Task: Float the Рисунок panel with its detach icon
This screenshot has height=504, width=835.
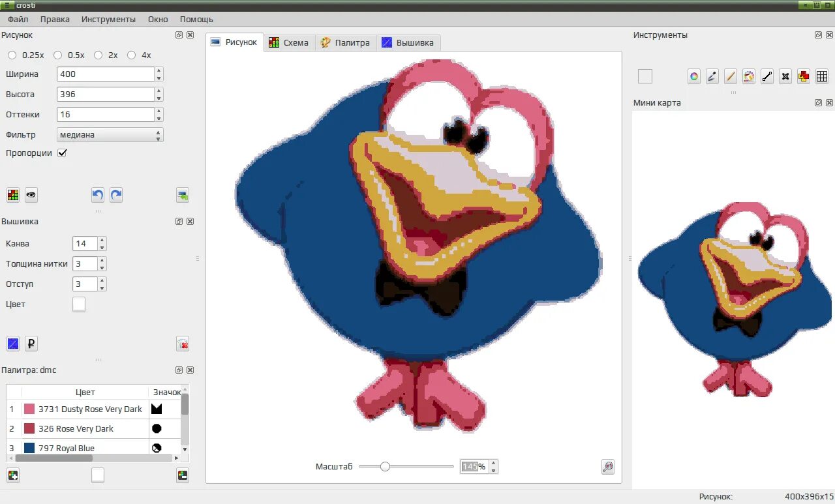Action: pyautogui.click(x=179, y=35)
